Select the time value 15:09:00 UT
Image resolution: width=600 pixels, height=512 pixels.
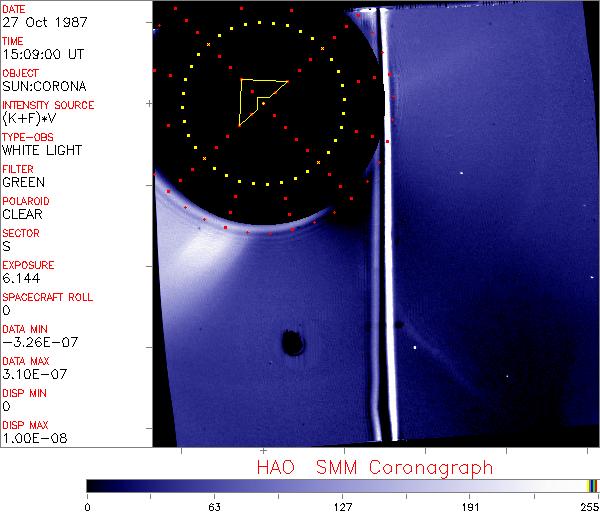pos(43,54)
